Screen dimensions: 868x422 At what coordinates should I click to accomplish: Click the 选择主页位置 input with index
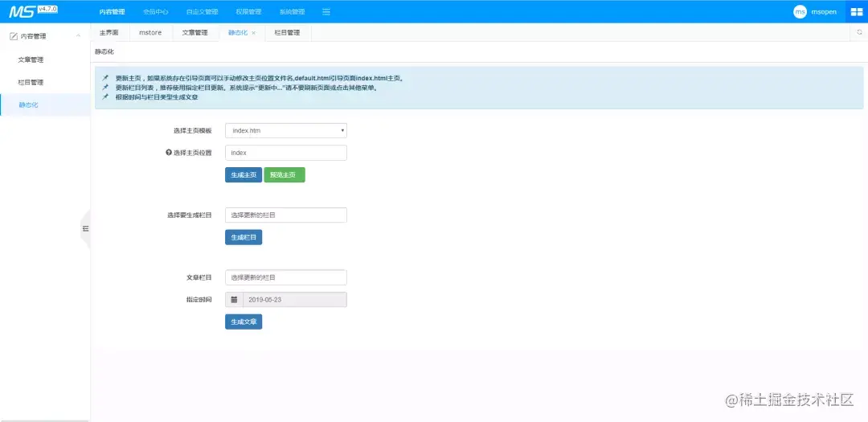(285, 153)
